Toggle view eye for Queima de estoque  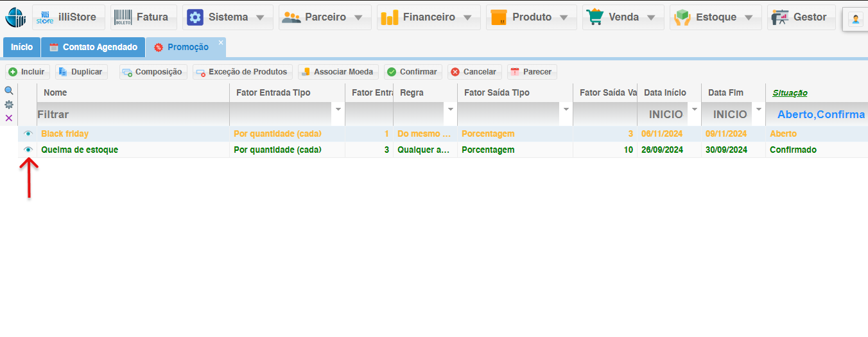click(28, 150)
